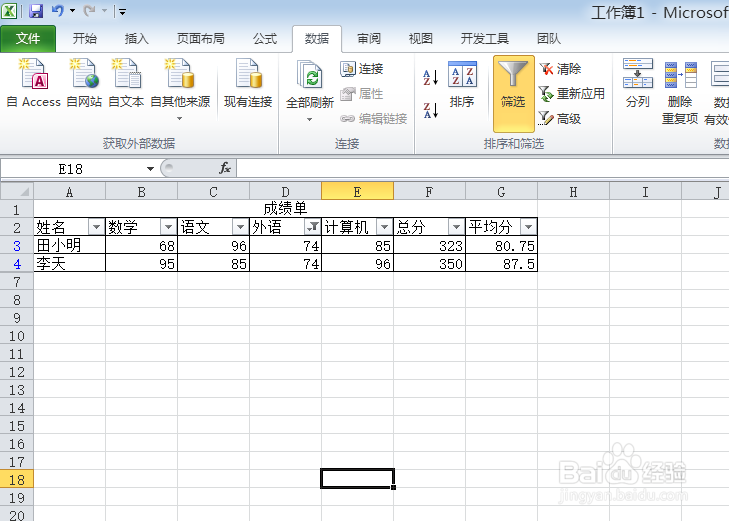Click the Redo icon

[89, 11]
